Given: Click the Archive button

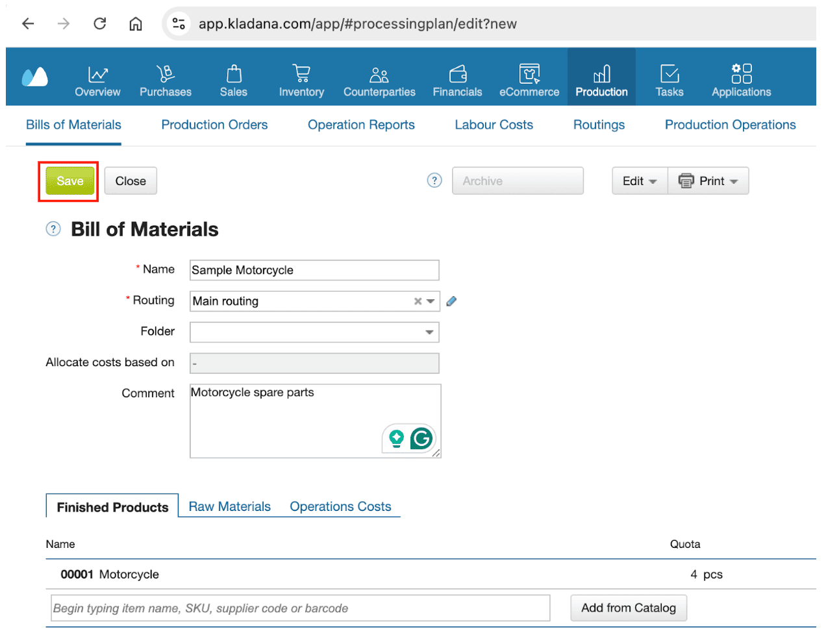Looking at the screenshot, I should click(x=518, y=181).
